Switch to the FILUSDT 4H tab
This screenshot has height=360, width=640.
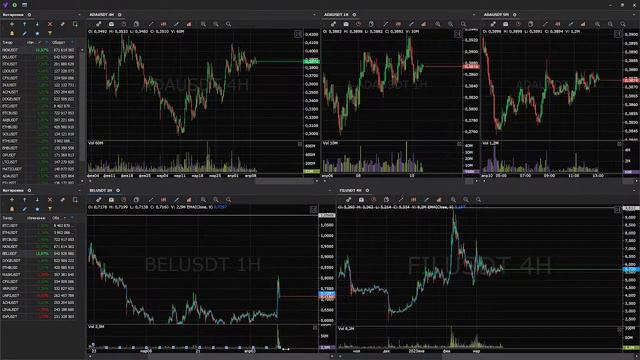pyautogui.click(x=351, y=190)
